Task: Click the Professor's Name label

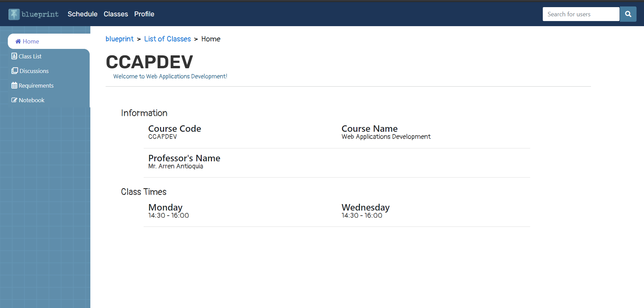Action: pyautogui.click(x=184, y=158)
